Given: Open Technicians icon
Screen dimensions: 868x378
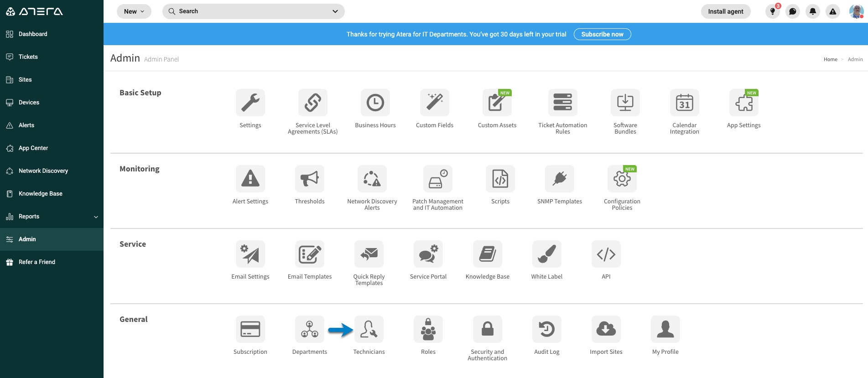Looking at the screenshot, I should 369,329.
